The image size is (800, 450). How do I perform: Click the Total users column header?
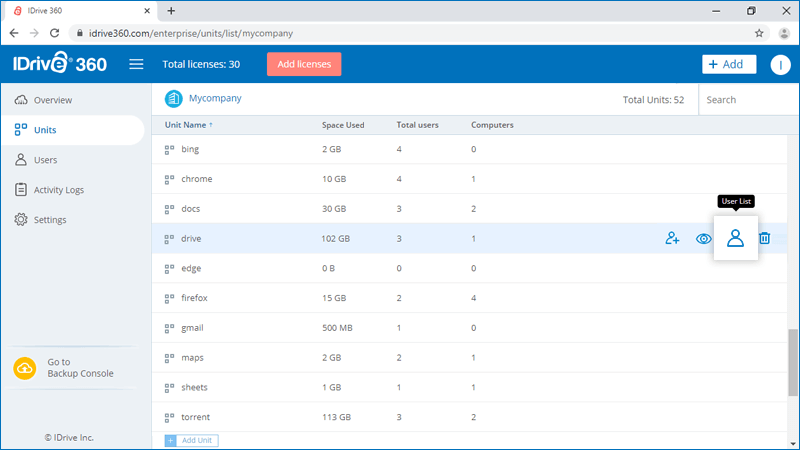417,125
